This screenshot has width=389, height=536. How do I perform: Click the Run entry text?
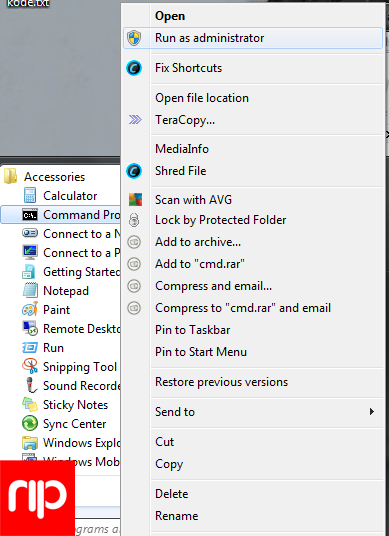pyautogui.click(x=53, y=348)
